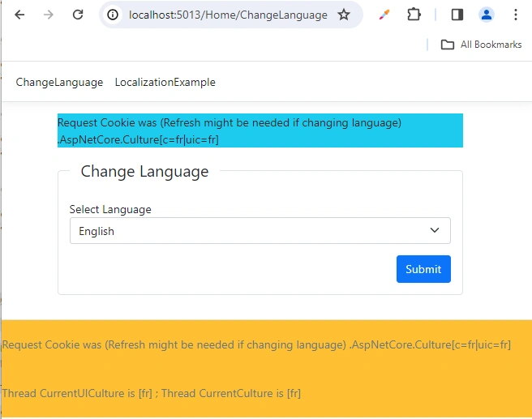
Task: View site information icon in address bar
Action: pos(113,15)
